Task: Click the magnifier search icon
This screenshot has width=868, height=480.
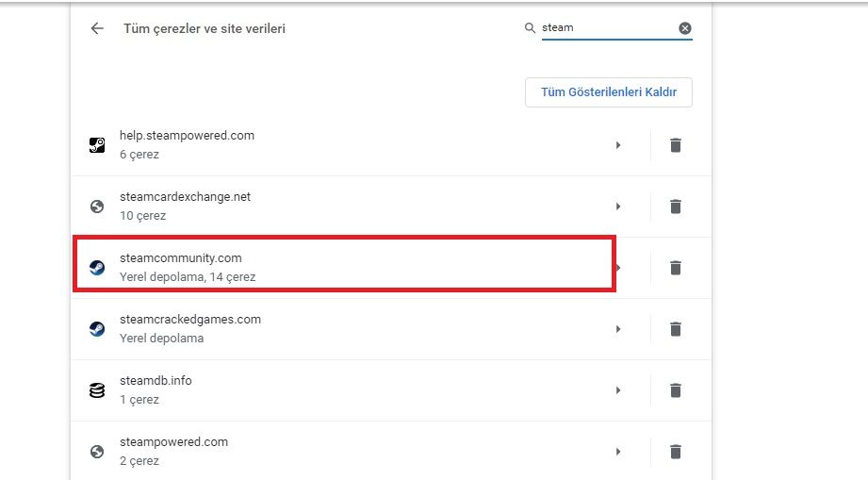Action: pyautogui.click(x=530, y=27)
